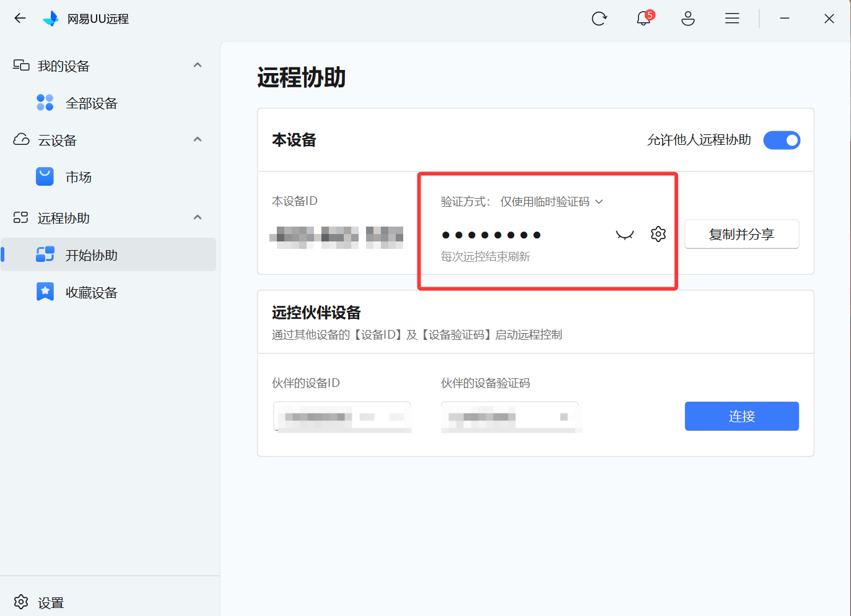Open the user account profile icon

(x=688, y=19)
